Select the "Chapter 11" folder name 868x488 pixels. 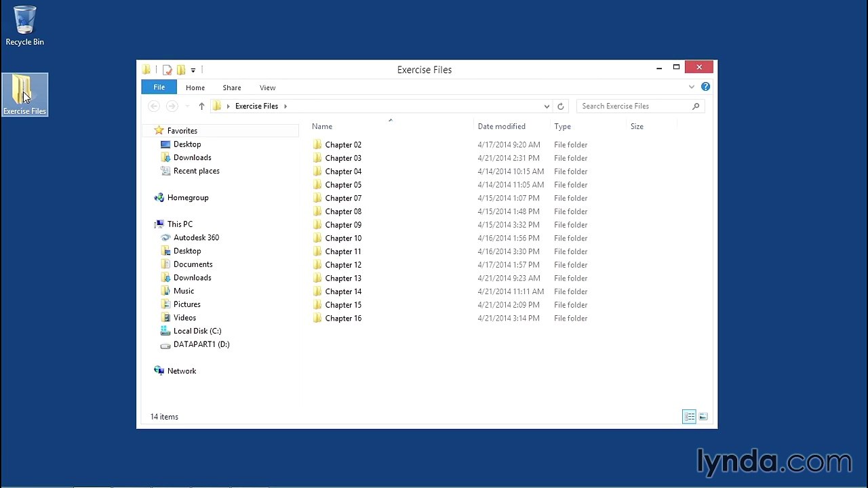point(343,251)
